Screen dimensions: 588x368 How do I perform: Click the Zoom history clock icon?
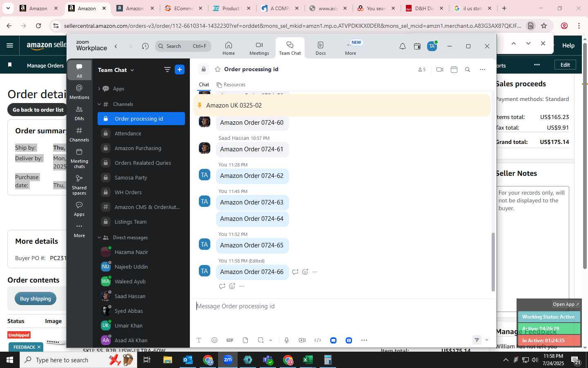coord(145,46)
